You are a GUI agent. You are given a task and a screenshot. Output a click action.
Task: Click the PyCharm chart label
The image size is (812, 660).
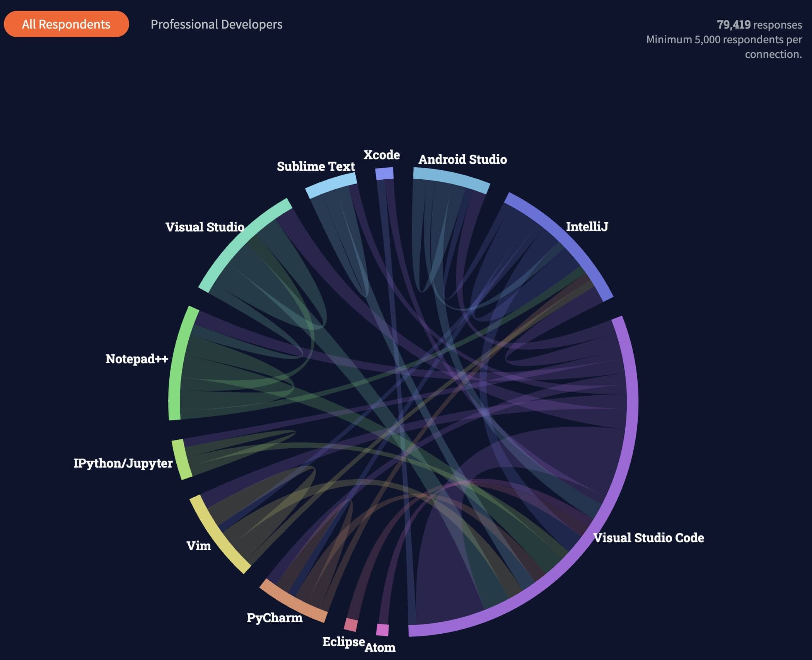tap(275, 617)
